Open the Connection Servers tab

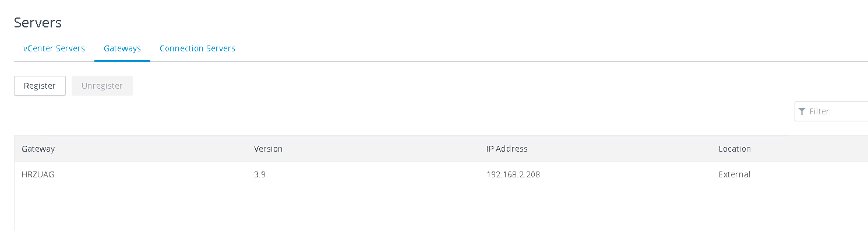pyautogui.click(x=197, y=48)
